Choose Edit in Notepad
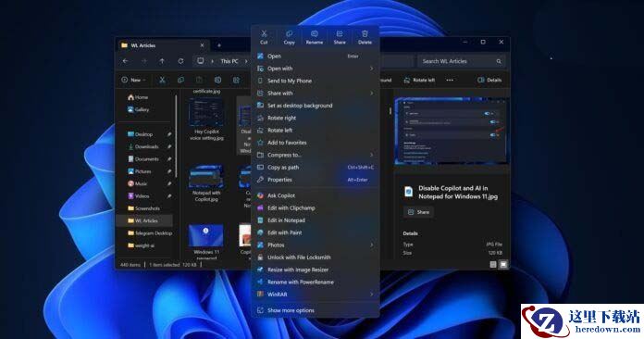Image resolution: width=644 pixels, height=339 pixels. pos(315,220)
